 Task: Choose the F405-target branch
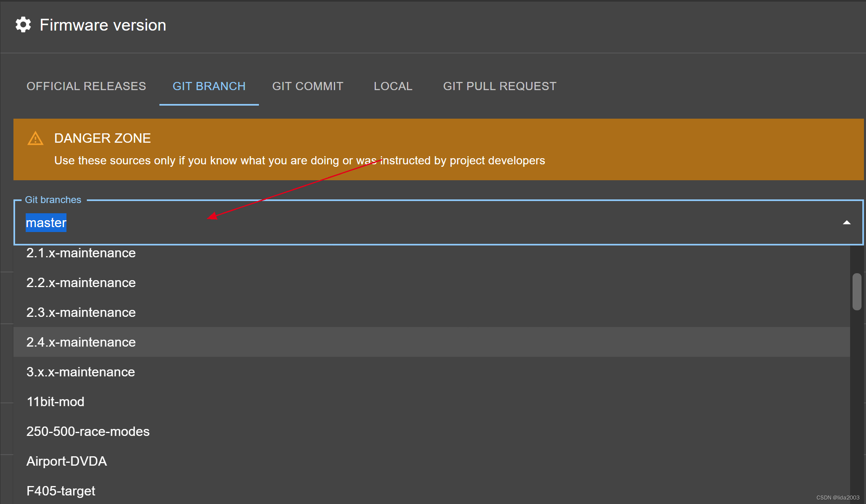pos(61,491)
